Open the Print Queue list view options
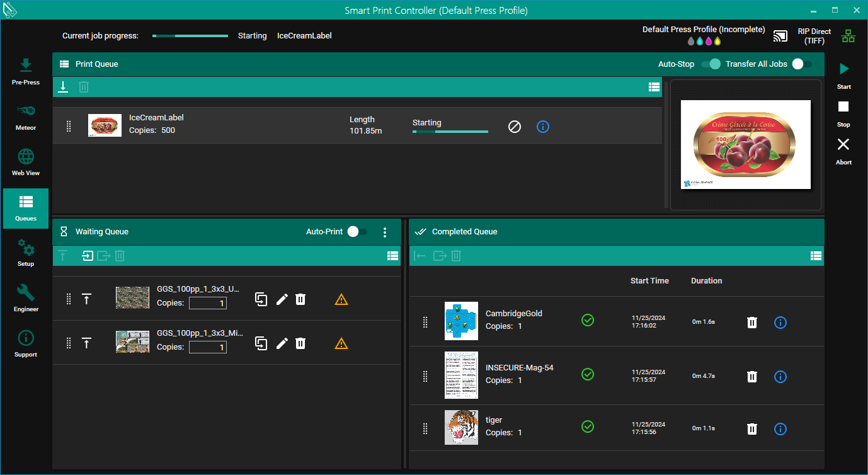Screen dimensions: 868x475 pos(654,86)
